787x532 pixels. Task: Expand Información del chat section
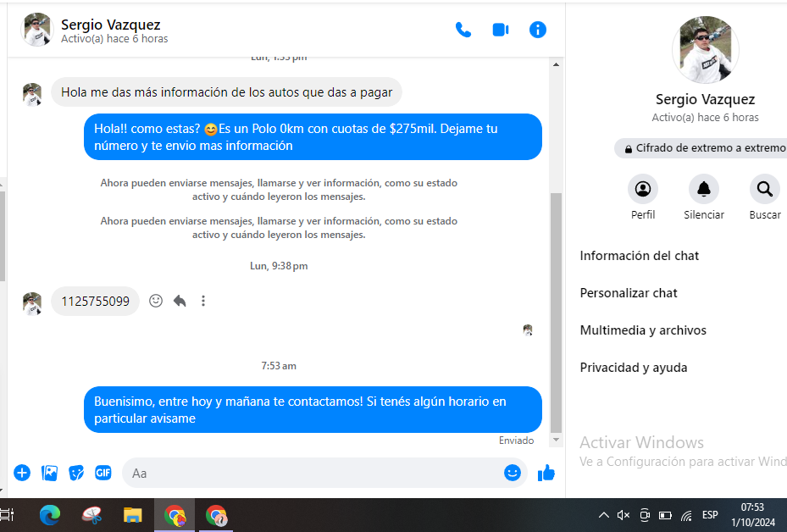point(640,256)
